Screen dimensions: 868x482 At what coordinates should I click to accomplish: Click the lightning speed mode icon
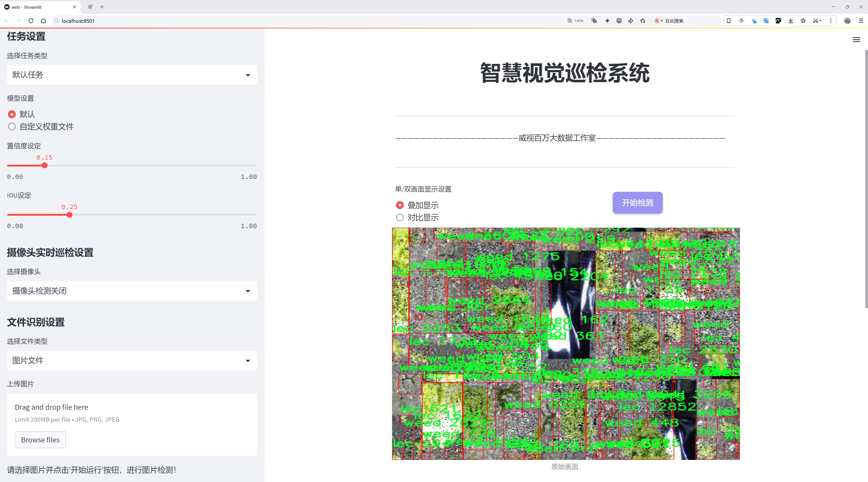pyautogui.click(x=607, y=21)
